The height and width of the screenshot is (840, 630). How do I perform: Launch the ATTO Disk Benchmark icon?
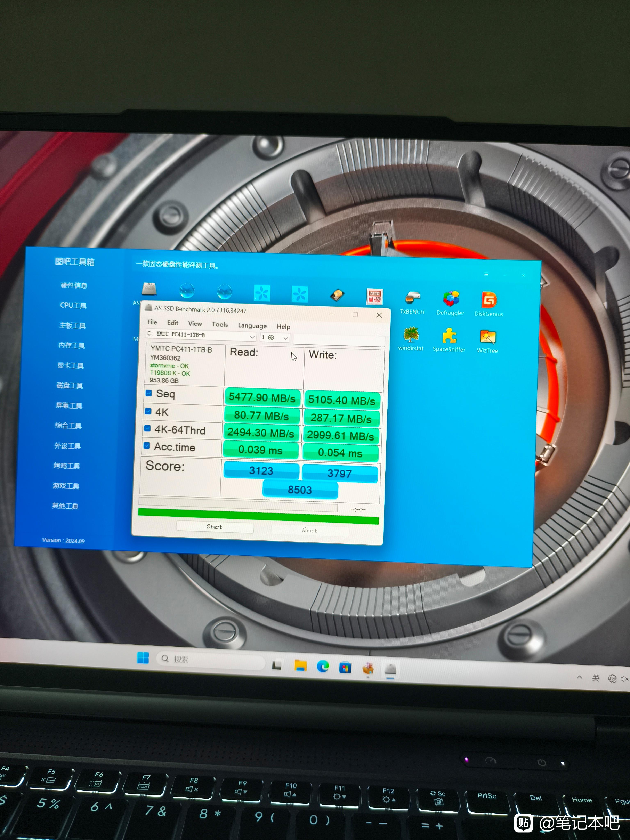374,297
